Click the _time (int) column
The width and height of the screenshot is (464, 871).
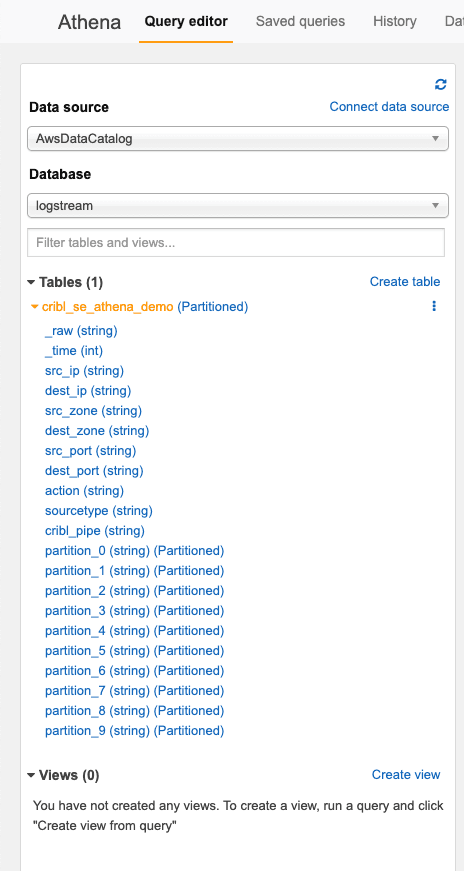click(74, 351)
